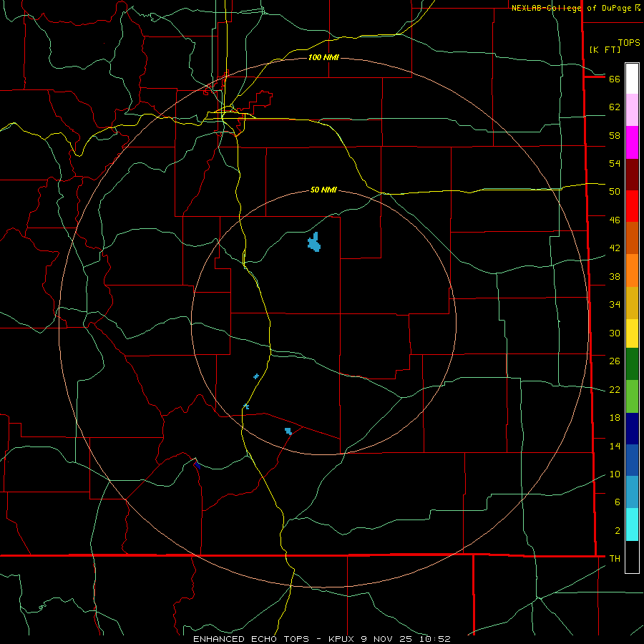This screenshot has height=644, width=644.
Task: Click the "K FT" units label
Action: (605, 49)
